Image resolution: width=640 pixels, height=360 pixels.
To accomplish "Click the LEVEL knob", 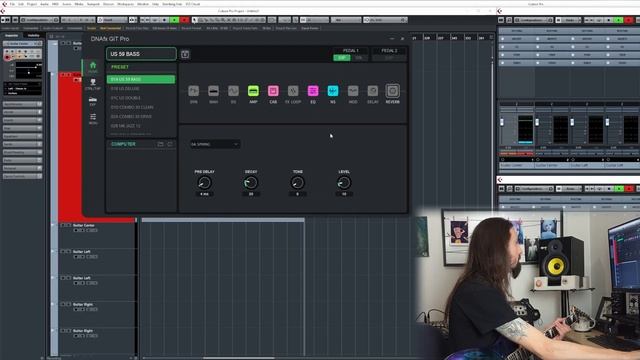I will [x=344, y=183].
